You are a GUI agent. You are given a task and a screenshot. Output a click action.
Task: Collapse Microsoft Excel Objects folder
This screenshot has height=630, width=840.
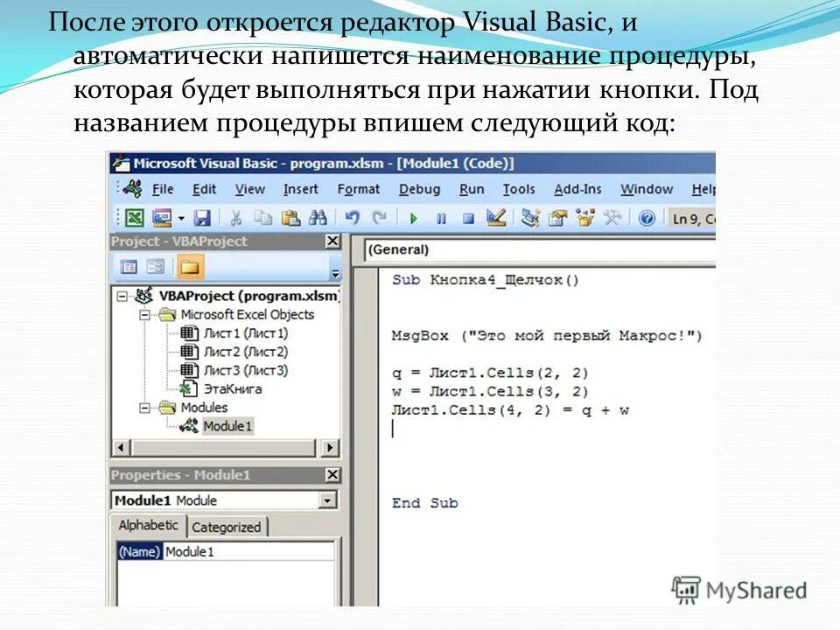click(144, 314)
